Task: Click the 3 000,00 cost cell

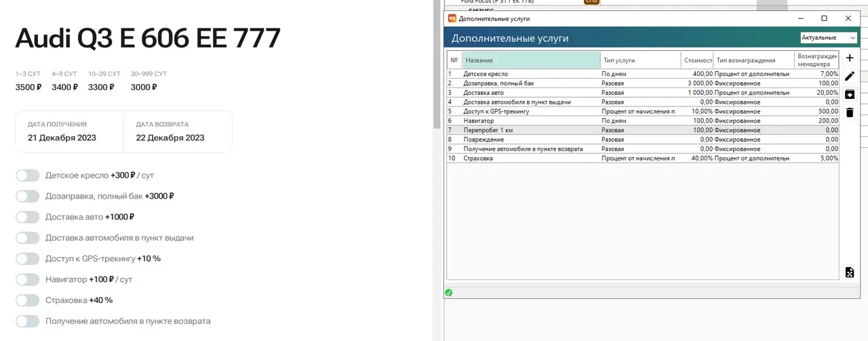Action: click(697, 83)
